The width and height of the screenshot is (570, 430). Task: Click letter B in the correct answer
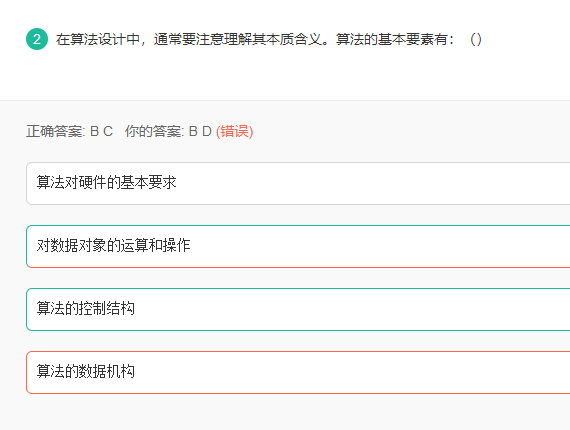[x=94, y=131]
